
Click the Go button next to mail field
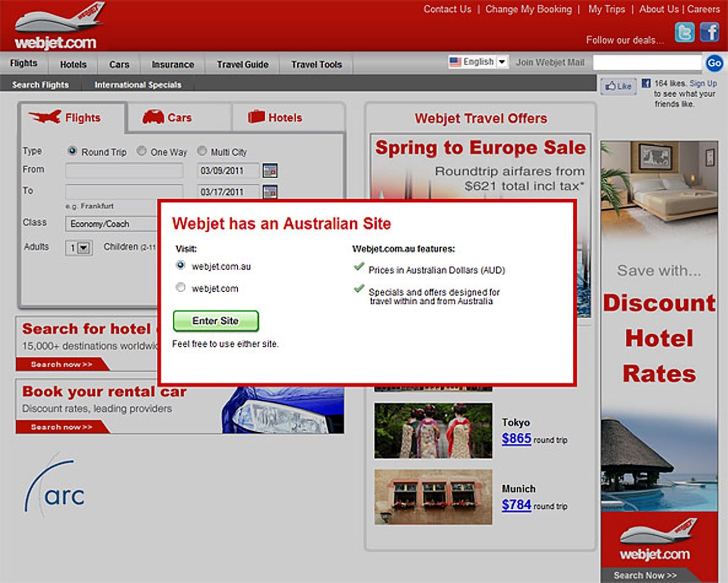[x=714, y=63]
